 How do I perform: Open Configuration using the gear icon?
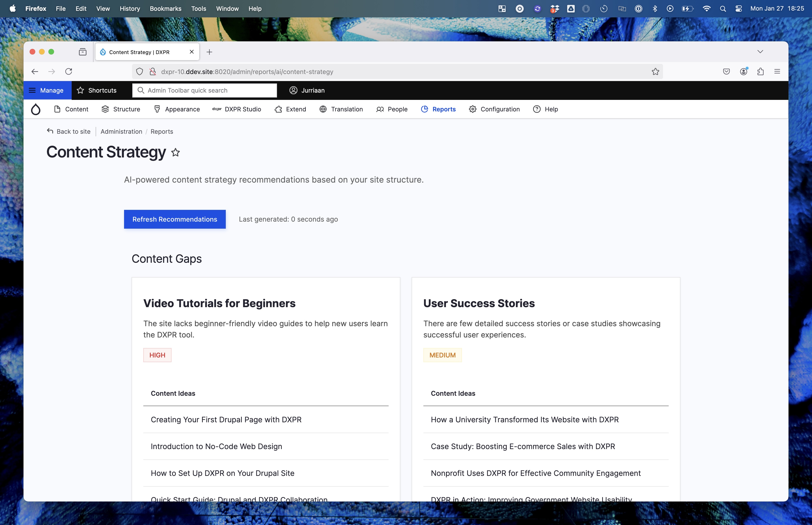coord(473,109)
